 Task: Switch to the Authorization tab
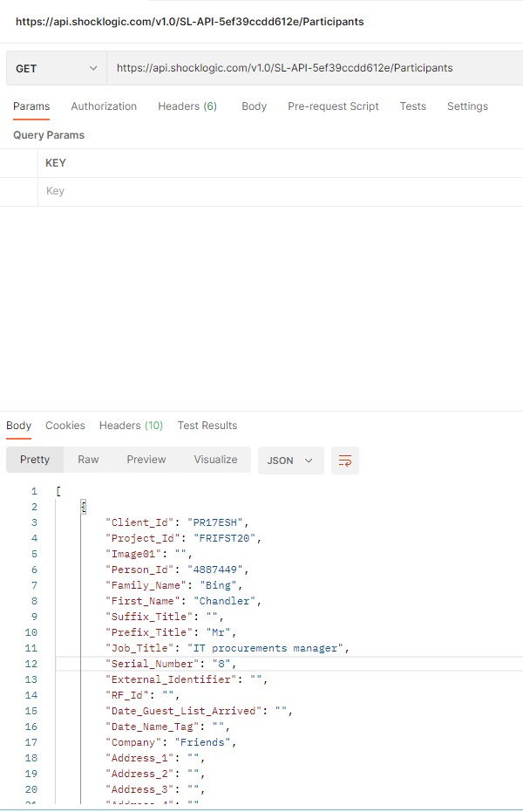tap(104, 106)
